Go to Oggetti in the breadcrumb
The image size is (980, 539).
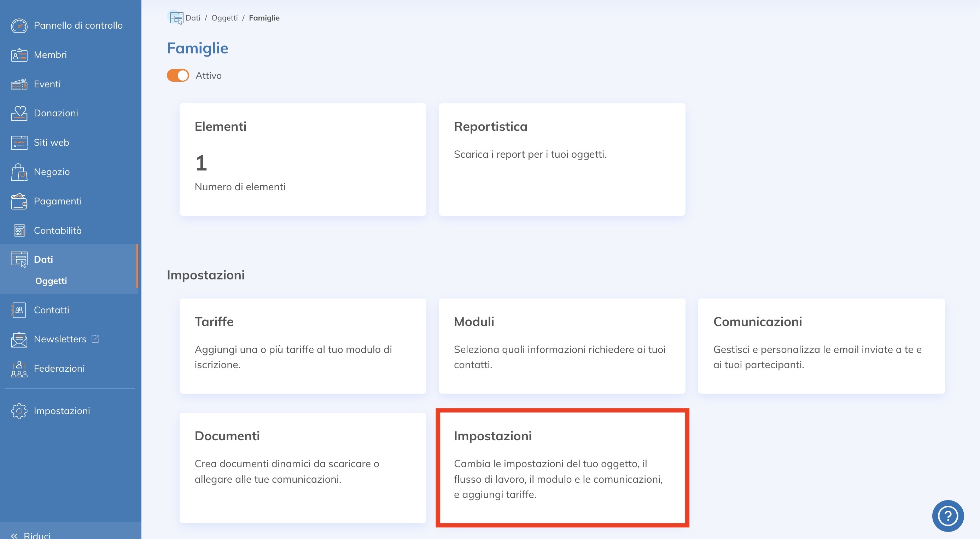pos(224,18)
